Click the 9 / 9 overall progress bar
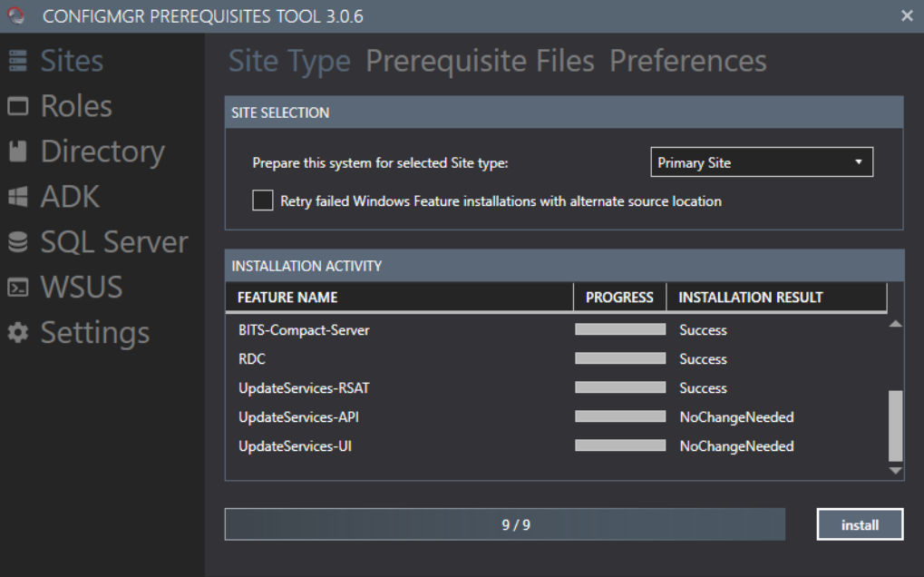The width and height of the screenshot is (924, 577). tap(504, 525)
